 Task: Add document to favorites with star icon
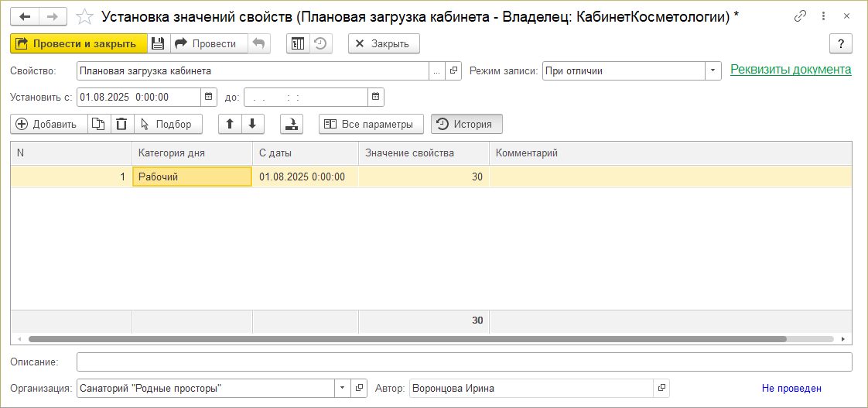click(x=87, y=16)
